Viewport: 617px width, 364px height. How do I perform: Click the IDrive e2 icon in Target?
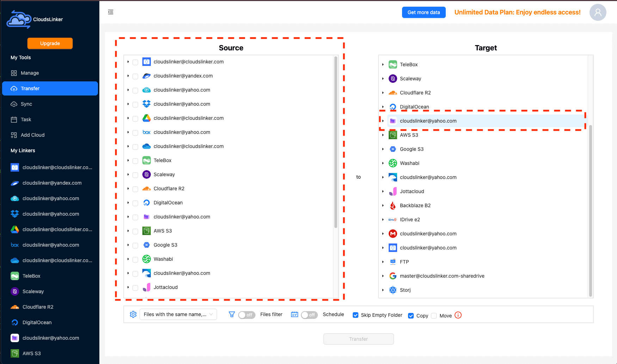[393, 220]
